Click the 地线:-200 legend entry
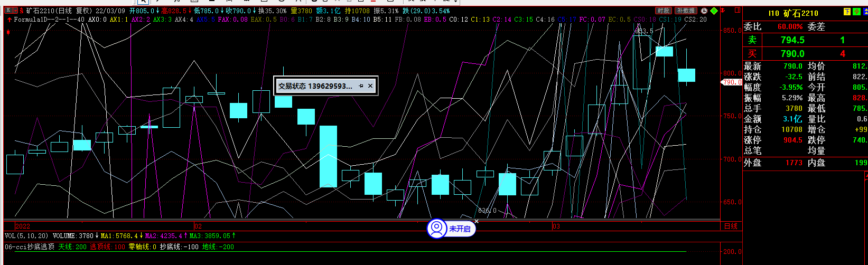 [218, 247]
